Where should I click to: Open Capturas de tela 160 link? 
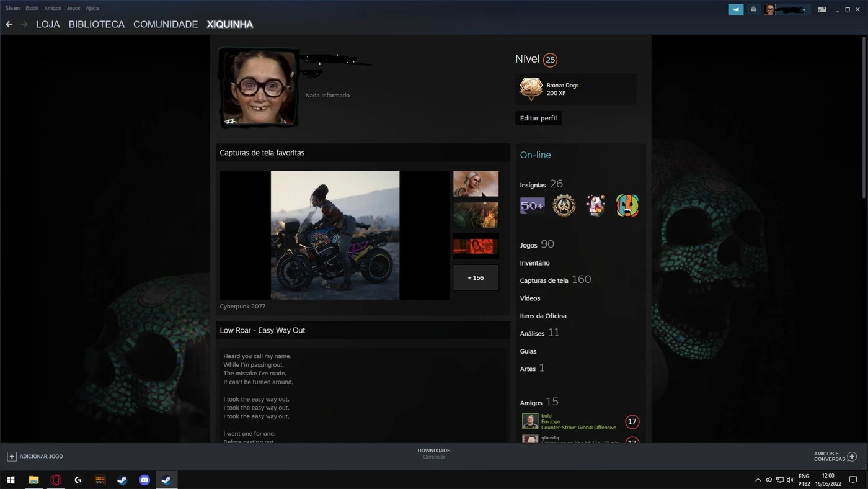point(556,280)
